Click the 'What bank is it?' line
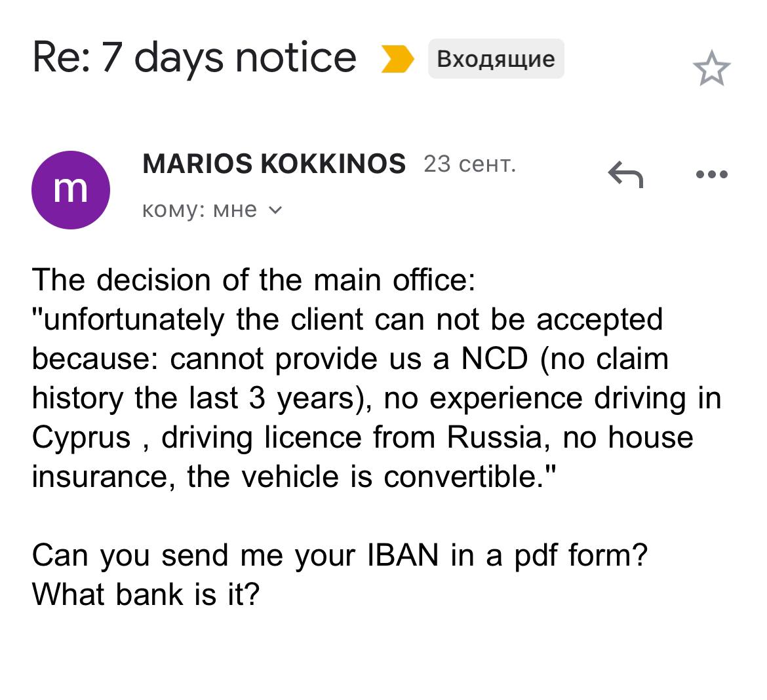Screen dimensions: 767x700 click(x=146, y=594)
